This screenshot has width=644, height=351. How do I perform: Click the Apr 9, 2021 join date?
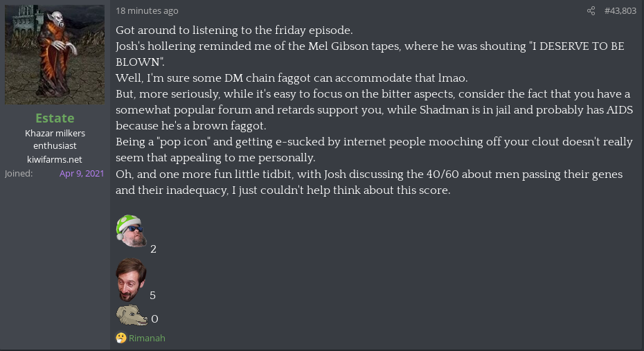click(82, 173)
